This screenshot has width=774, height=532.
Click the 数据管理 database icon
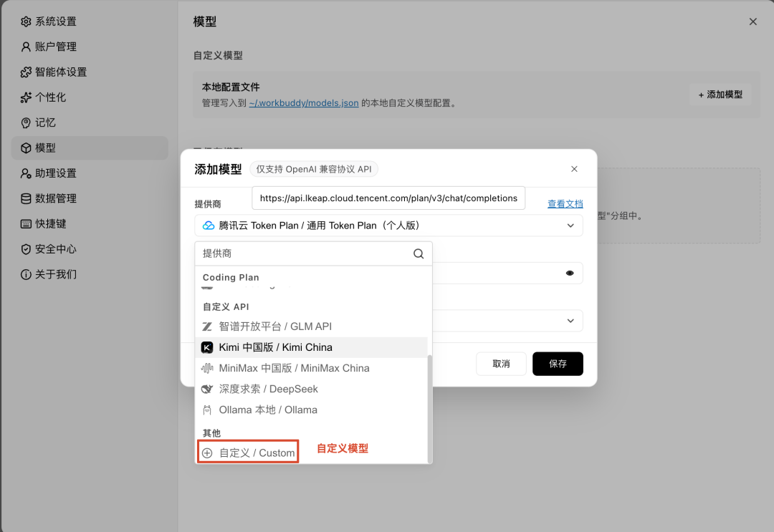[26, 198]
